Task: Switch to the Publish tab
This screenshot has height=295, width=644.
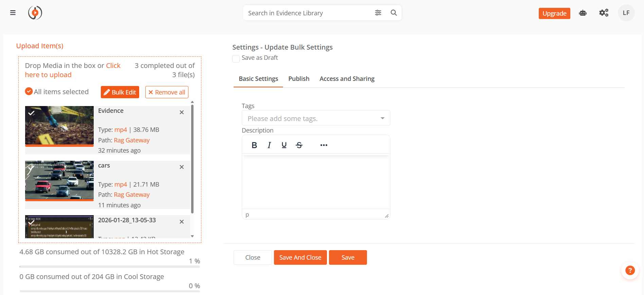Action: tap(299, 79)
